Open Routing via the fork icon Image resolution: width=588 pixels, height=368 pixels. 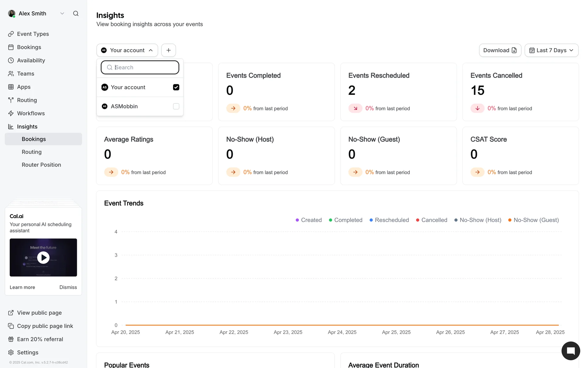11,100
